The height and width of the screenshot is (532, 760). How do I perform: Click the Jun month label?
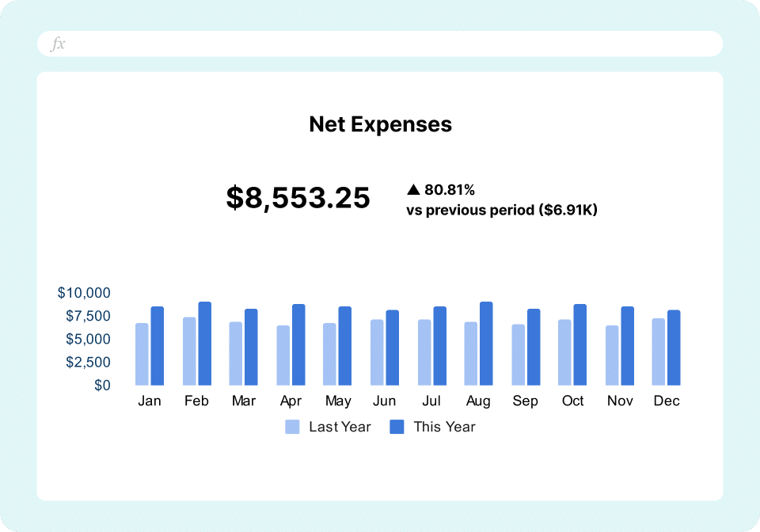385,401
